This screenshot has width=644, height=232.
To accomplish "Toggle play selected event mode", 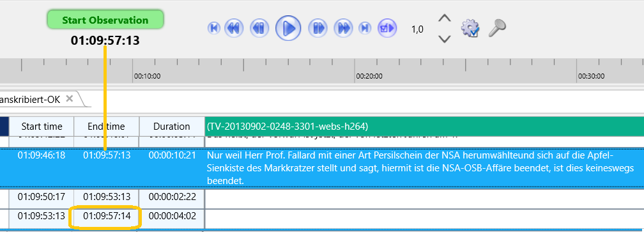I will 387,28.
